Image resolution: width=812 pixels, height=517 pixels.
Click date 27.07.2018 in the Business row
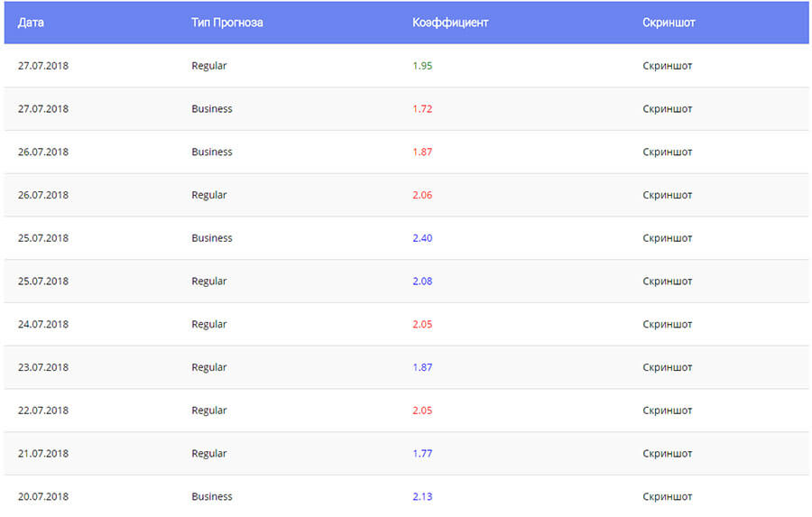(43, 109)
